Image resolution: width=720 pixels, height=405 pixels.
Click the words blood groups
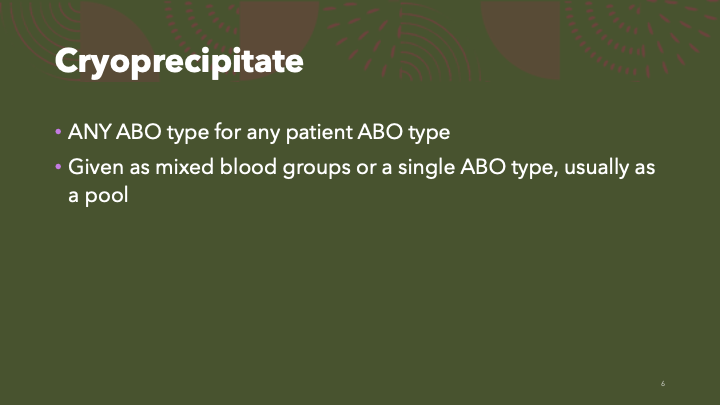click(x=286, y=167)
